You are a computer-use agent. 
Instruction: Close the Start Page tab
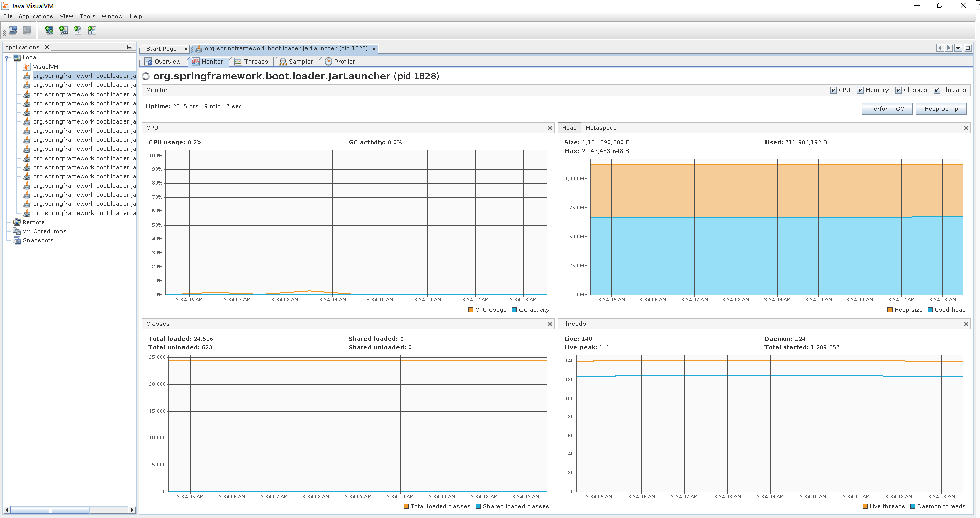pos(185,49)
